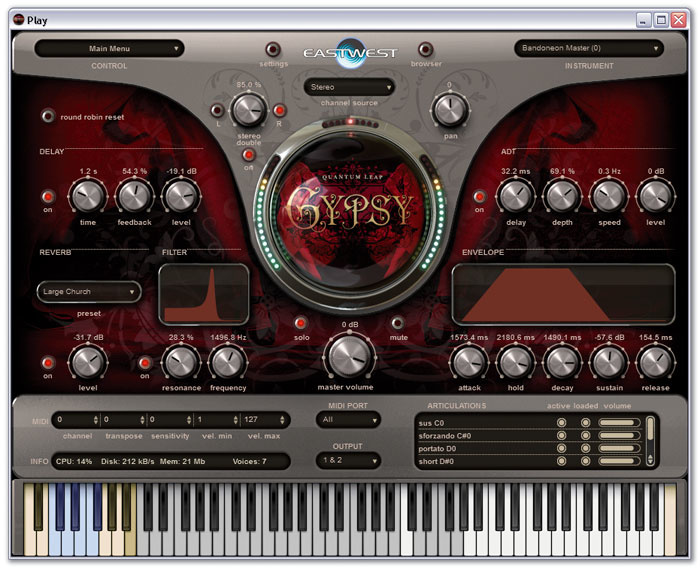Toggle the Filter on button
This screenshot has height=570, width=700.
click(x=144, y=363)
